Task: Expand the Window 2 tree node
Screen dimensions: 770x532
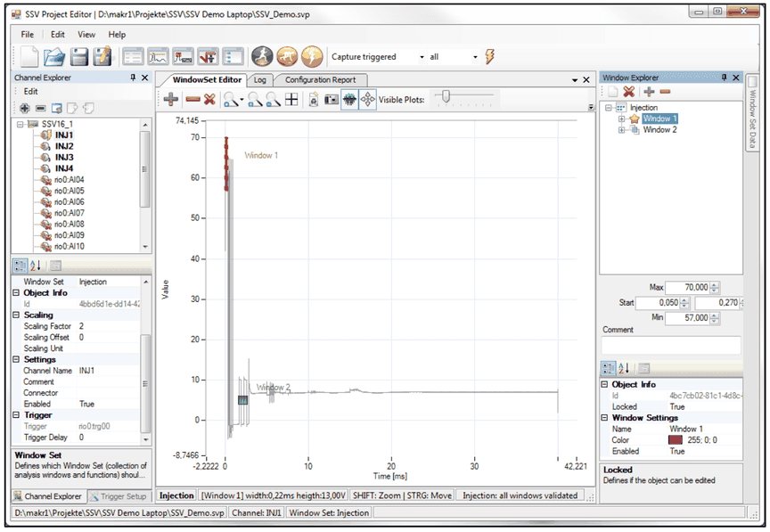Action: click(x=622, y=130)
